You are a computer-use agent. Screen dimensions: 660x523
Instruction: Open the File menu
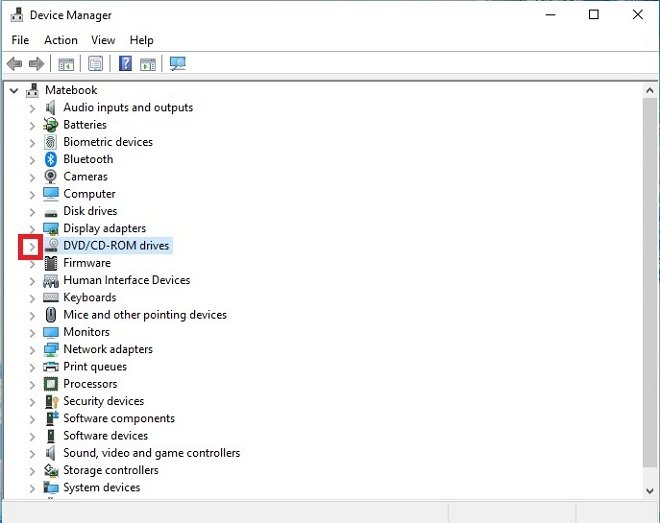pos(20,40)
